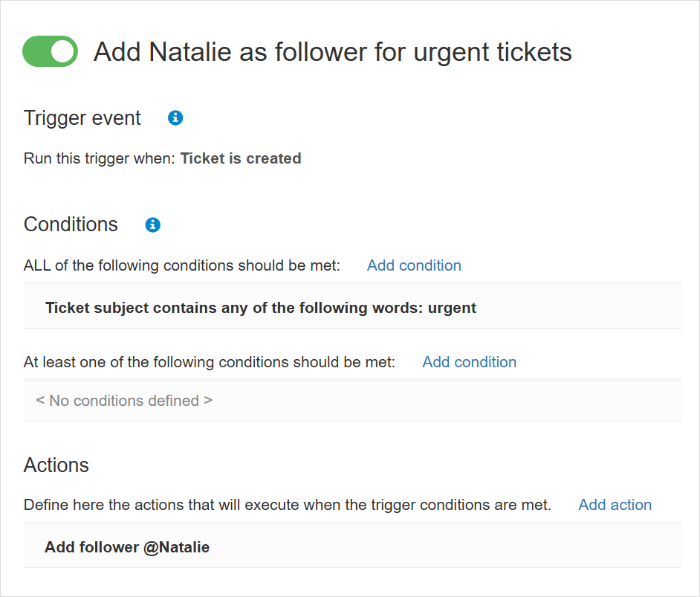This screenshot has width=700, height=597.
Task: Click the Add action link
Action: click(615, 505)
